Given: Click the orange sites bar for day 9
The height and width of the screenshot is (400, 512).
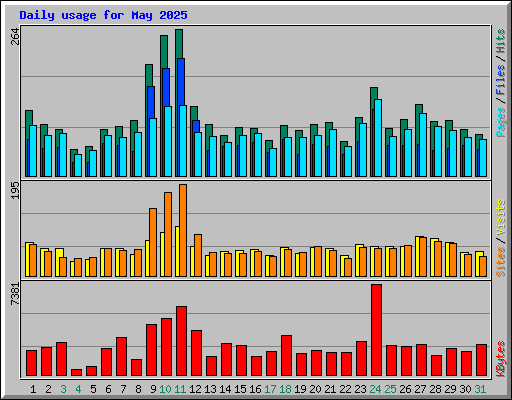Looking at the screenshot, I should click(x=153, y=242).
